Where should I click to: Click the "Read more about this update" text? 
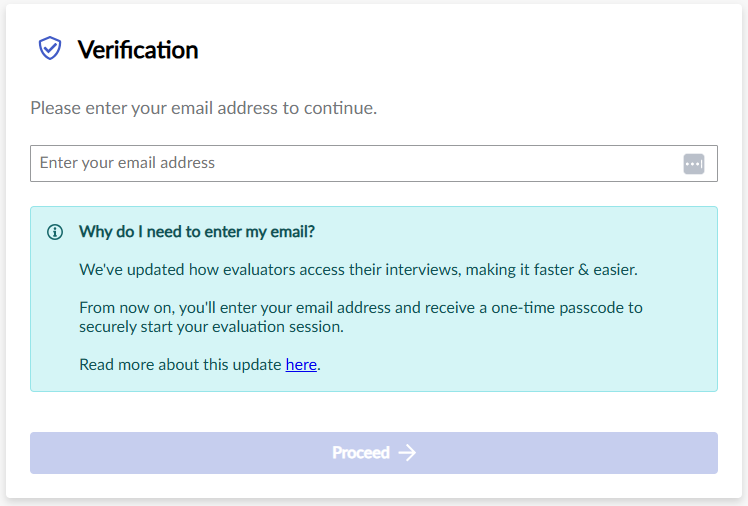[181, 365]
